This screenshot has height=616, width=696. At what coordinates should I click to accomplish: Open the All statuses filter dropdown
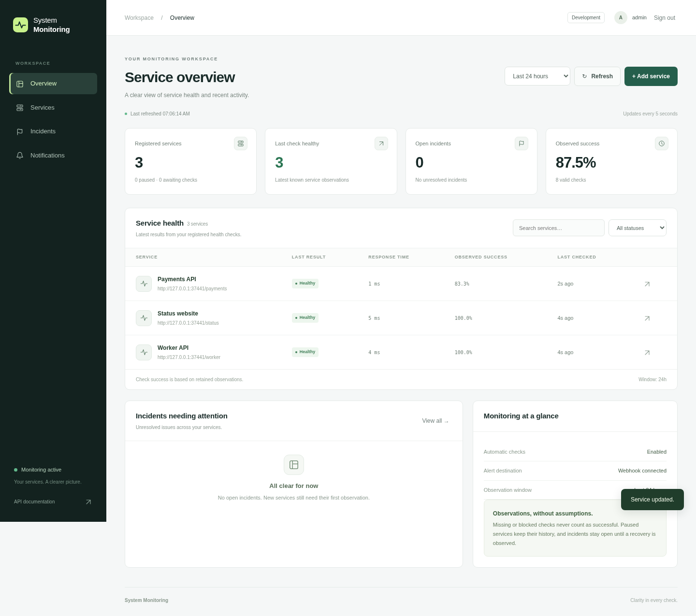(638, 228)
